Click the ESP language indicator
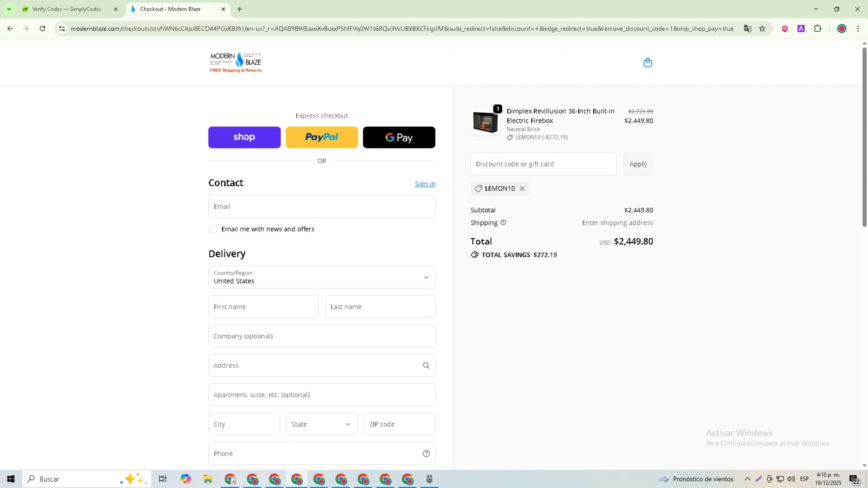 click(x=804, y=479)
